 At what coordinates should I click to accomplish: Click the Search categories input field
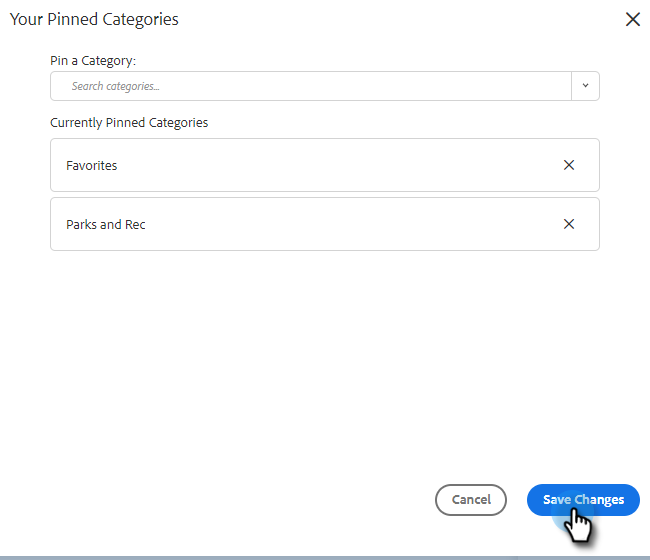tap(310, 86)
